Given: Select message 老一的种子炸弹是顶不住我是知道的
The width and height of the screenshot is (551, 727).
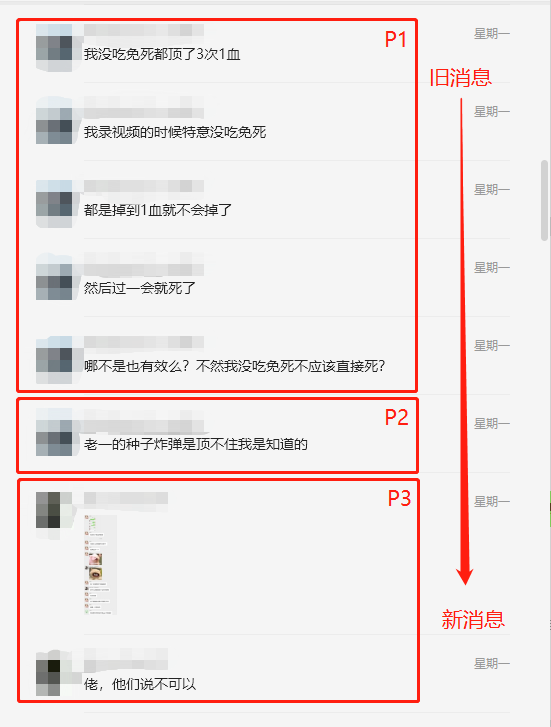Looking at the screenshot, I should [x=196, y=444].
